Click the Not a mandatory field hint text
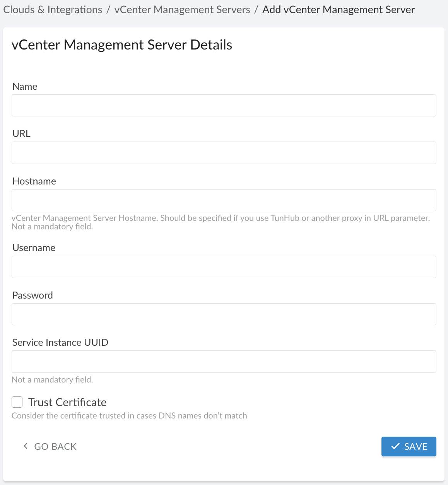The height and width of the screenshot is (485, 448). coord(52,379)
